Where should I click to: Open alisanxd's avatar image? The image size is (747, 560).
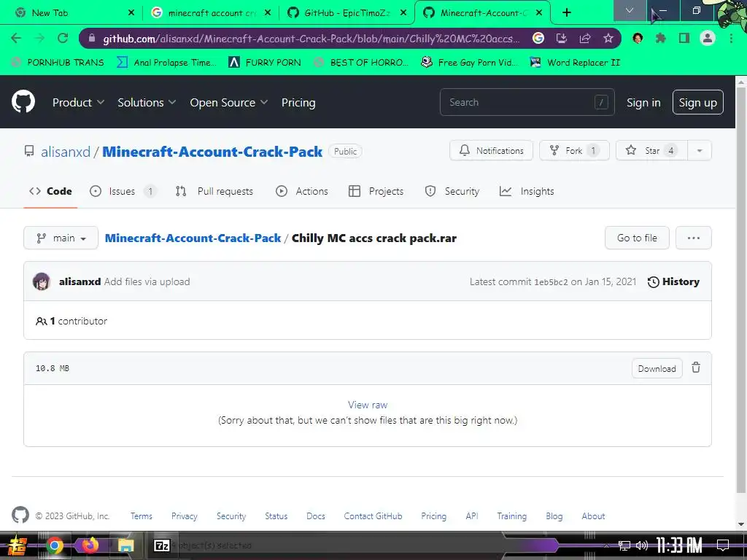pos(42,281)
